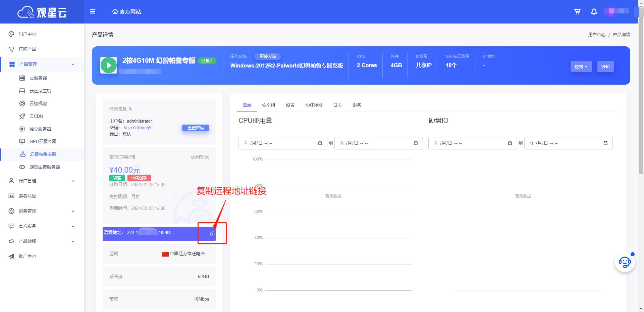Click the green 续费 button
The image size is (644, 312).
pyautogui.click(x=117, y=178)
